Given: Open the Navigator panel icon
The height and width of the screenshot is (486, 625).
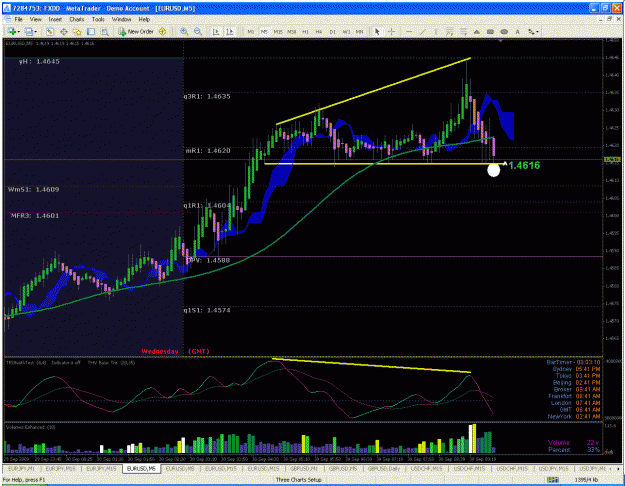Looking at the screenshot, I should [x=77, y=31].
